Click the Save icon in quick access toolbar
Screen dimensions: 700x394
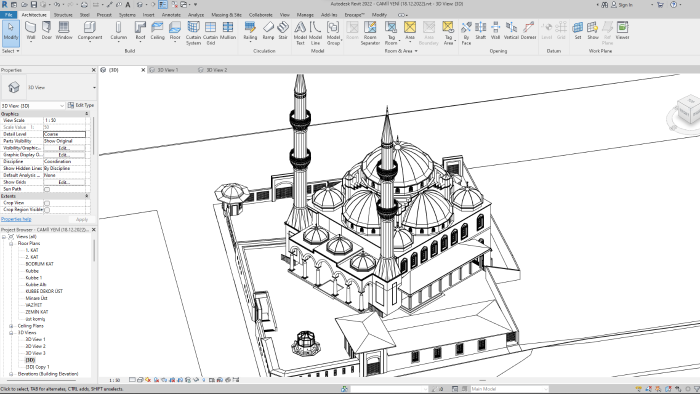(33, 4)
